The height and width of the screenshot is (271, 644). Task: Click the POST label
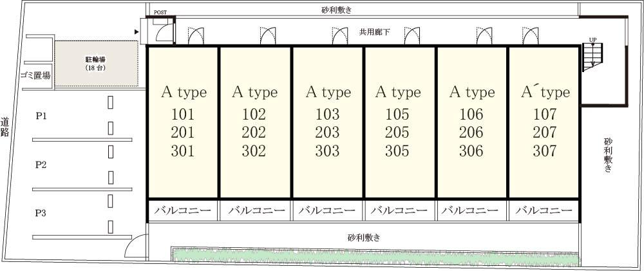pyautogui.click(x=160, y=12)
